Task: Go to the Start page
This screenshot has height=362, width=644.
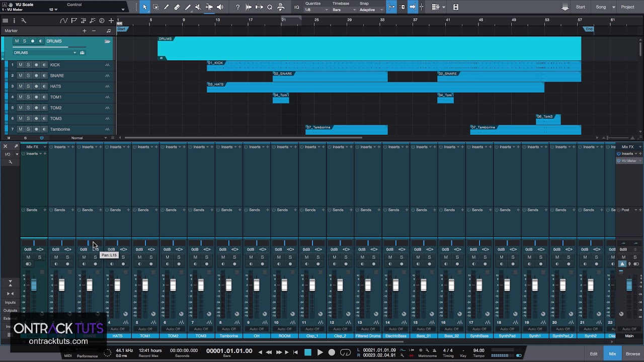Action: tap(581, 7)
